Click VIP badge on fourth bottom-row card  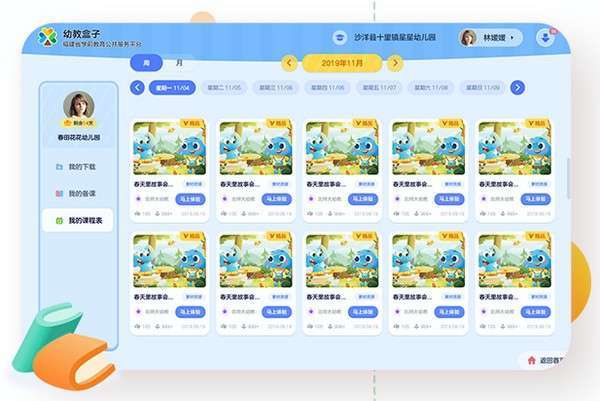(451, 236)
